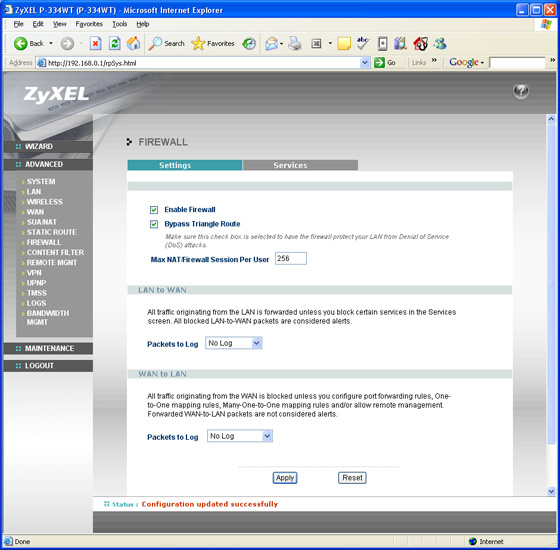The height and width of the screenshot is (550, 560).
Task: Select the Settings tab
Action: 185,165
